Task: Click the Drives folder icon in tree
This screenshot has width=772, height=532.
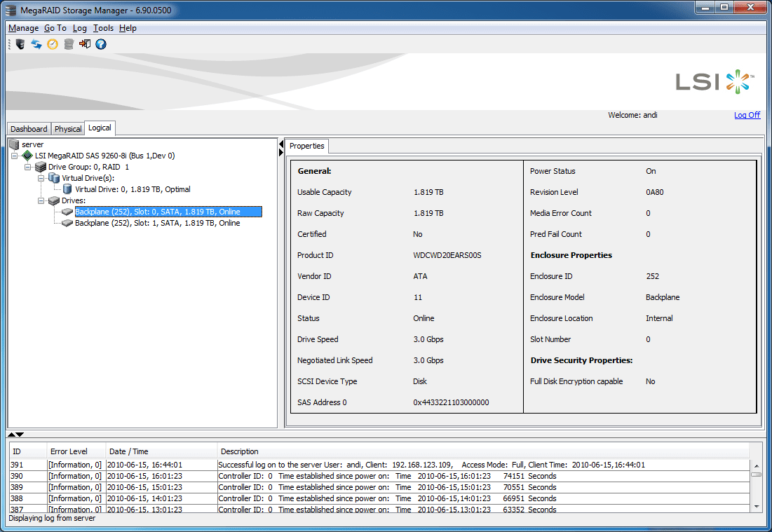Action: [x=54, y=200]
